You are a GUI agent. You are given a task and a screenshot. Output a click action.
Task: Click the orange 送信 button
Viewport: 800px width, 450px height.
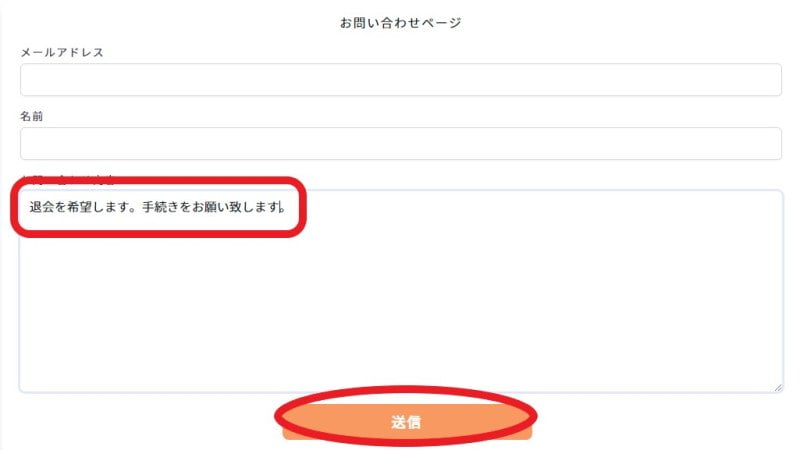407,422
